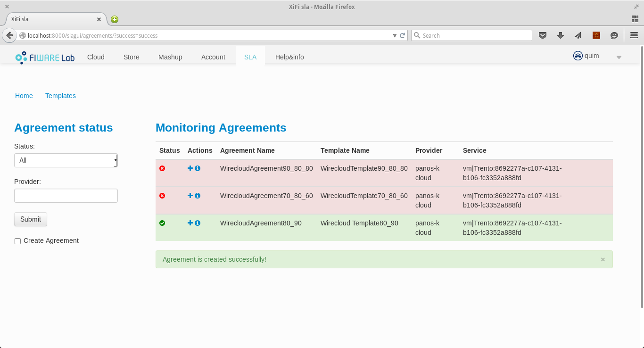Viewport: 644px width, 348px height.
Task: Open the Firefox hamburger menu
Action: [x=634, y=35]
